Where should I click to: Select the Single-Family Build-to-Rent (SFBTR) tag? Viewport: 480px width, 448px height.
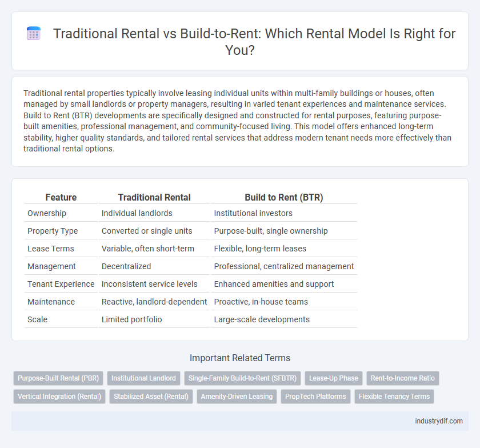[242, 378]
